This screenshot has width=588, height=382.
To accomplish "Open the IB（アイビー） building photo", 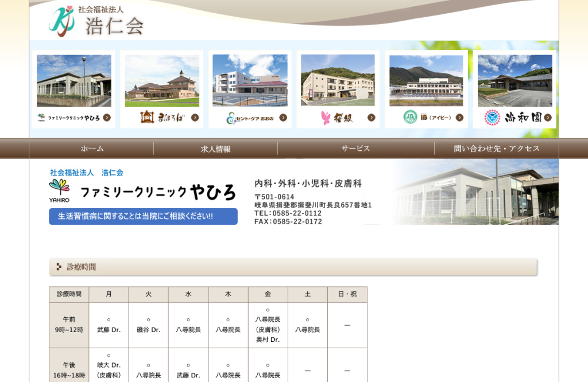I will [427, 81].
